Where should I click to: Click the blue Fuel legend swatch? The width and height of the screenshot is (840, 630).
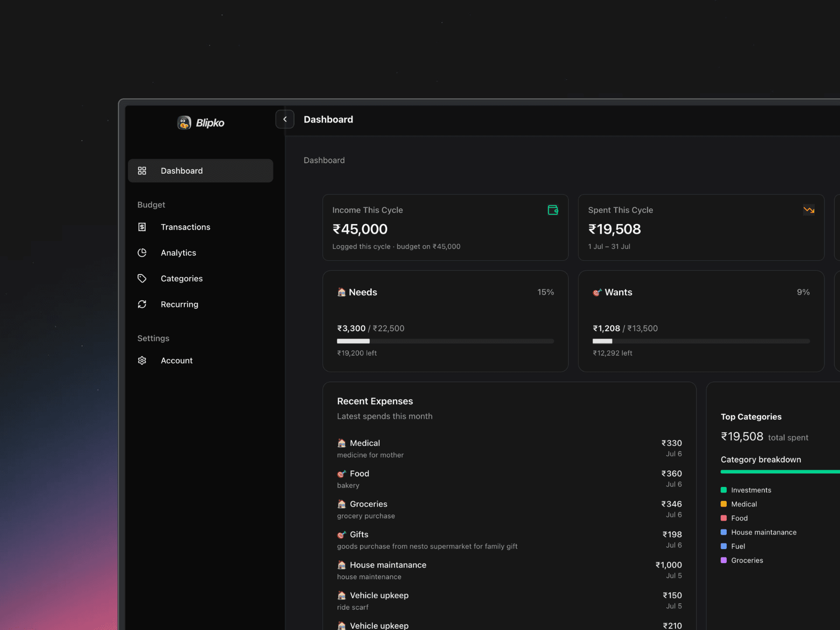pos(724,546)
